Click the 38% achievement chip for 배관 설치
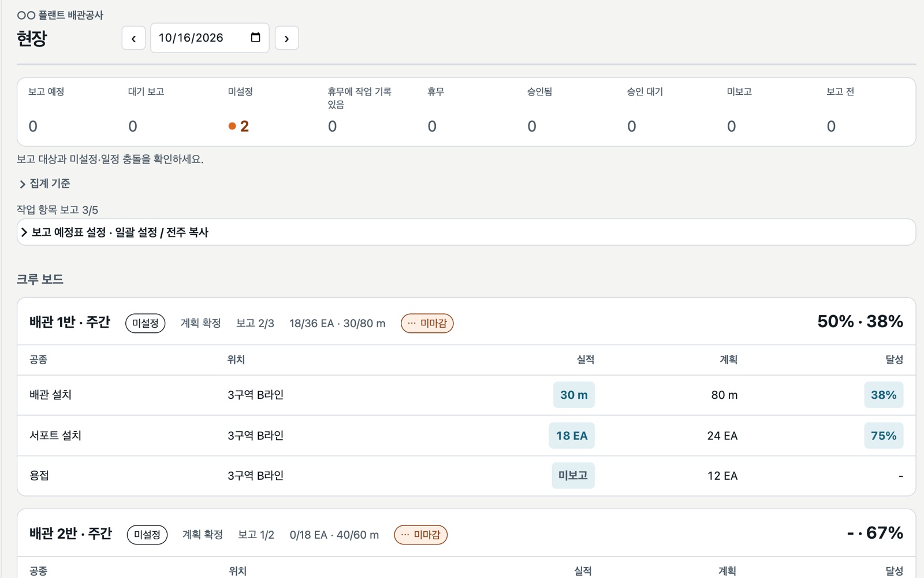The width and height of the screenshot is (924, 578). pyautogui.click(x=884, y=395)
